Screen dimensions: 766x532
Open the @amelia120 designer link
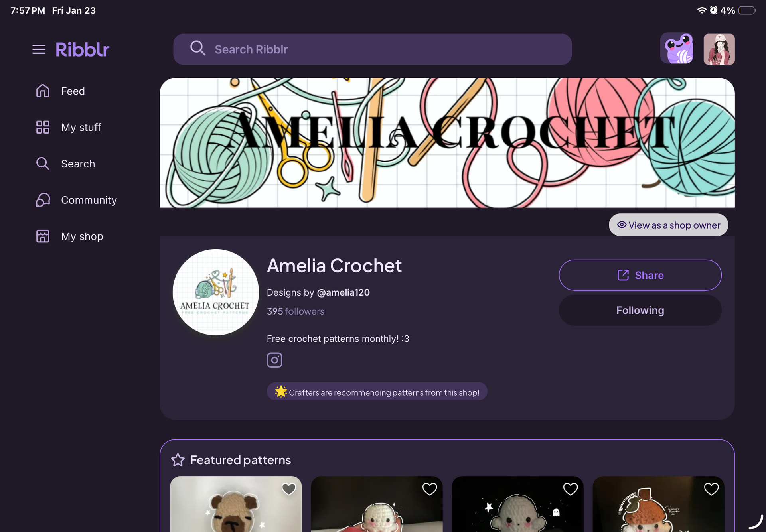[x=343, y=292]
